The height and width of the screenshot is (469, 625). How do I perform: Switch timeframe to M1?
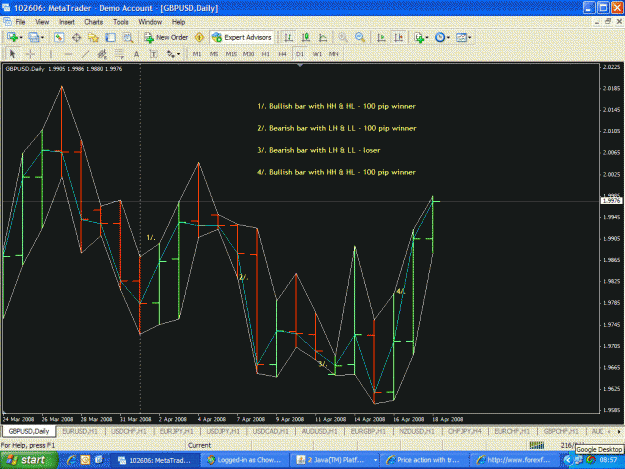tap(197, 54)
